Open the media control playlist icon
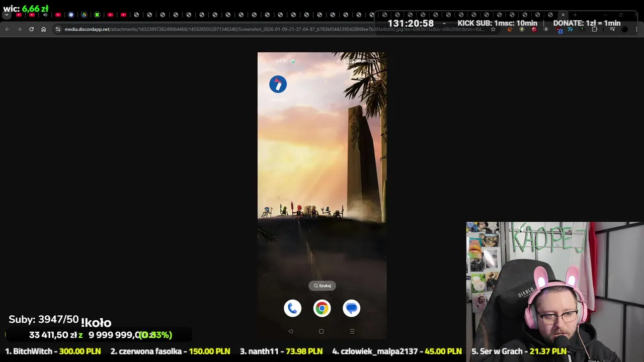 pos(612,29)
